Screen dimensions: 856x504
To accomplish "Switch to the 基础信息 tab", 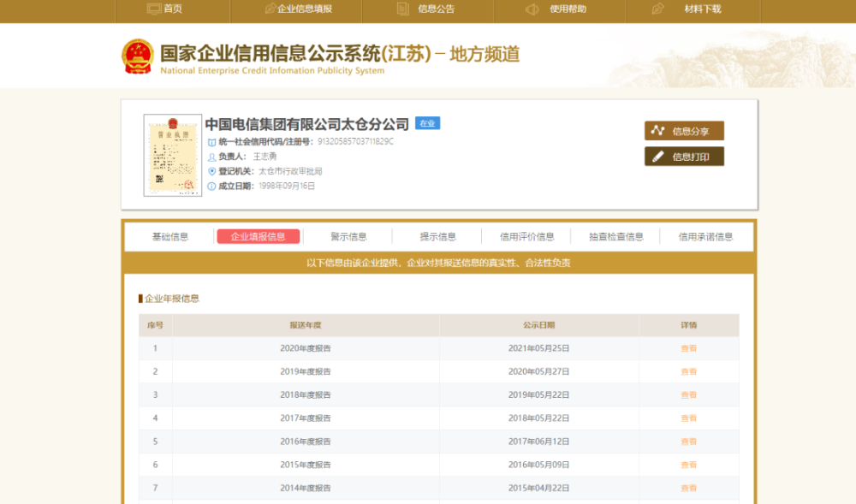I will click(x=169, y=237).
